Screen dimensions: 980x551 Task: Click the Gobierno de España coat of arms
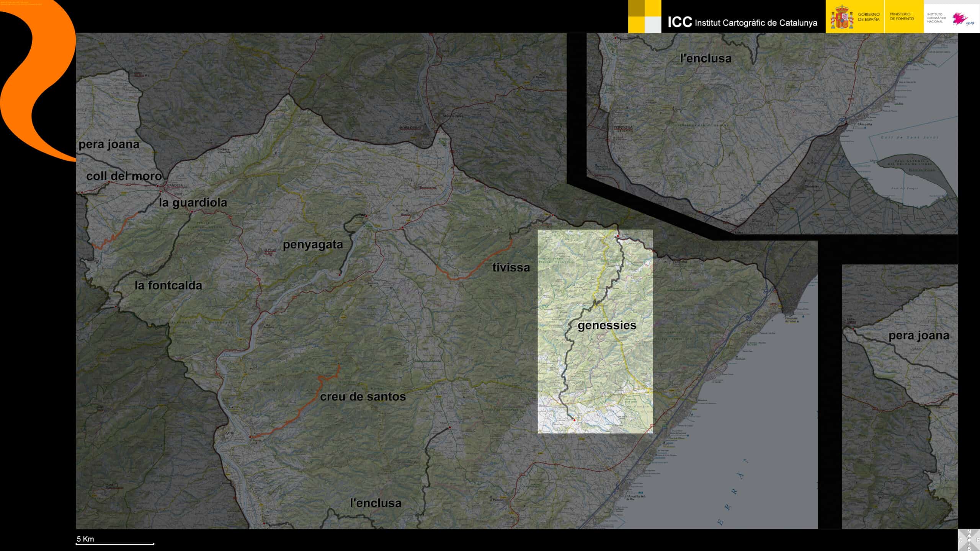click(841, 17)
